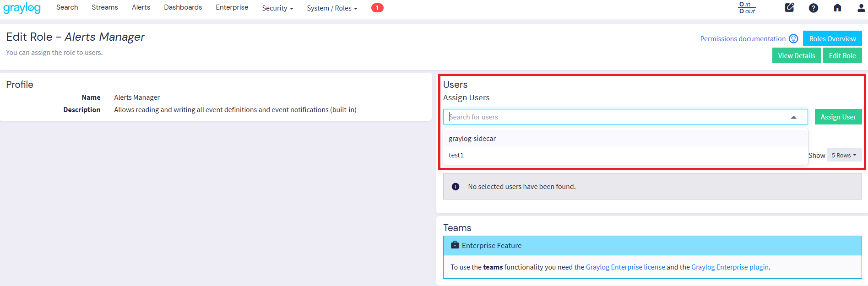This screenshot has height=286, width=868.
Task: Click the Assign User button
Action: click(838, 117)
